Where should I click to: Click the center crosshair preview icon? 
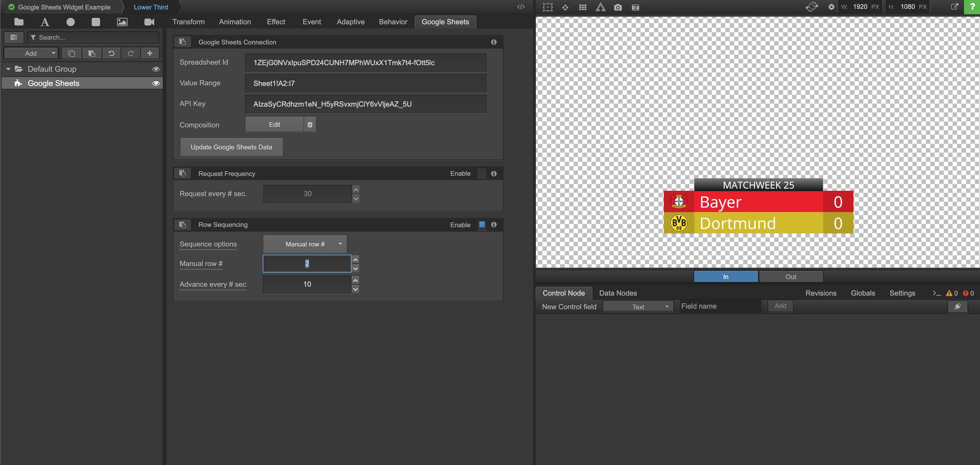click(565, 7)
